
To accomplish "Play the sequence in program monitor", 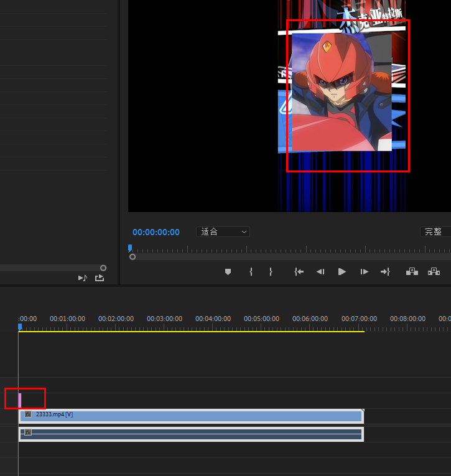I will 342,272.
